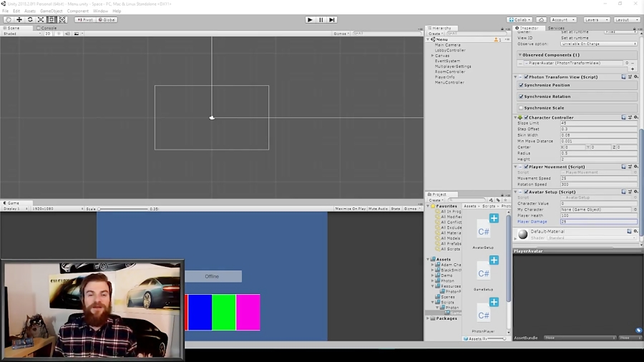
Task: Disable Player Movement script checkbox
Action: (526, 167)
